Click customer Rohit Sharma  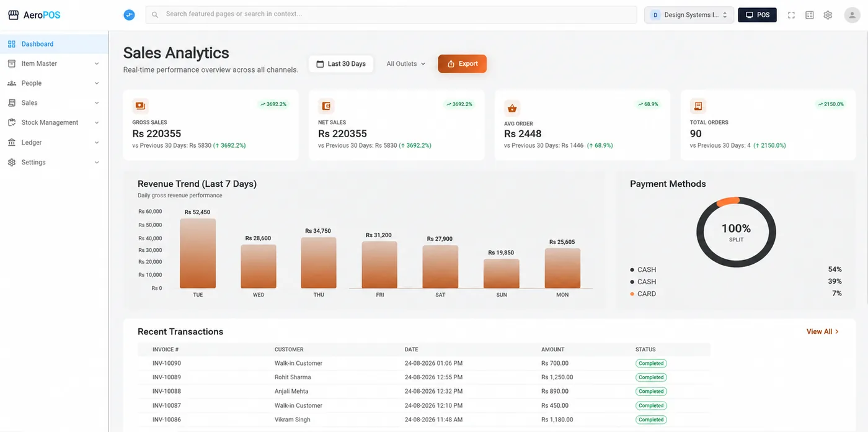point(293,377)
